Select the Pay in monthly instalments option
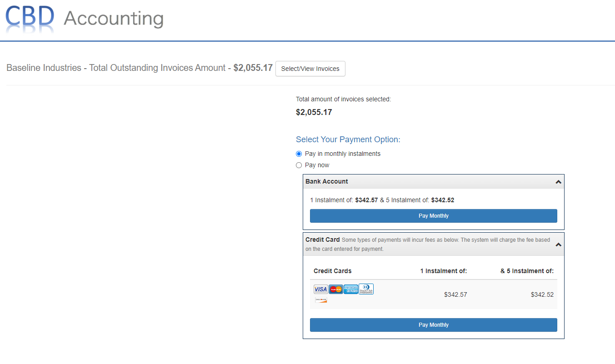The height and width of the screenshot is (364, 615). (299, 154)
